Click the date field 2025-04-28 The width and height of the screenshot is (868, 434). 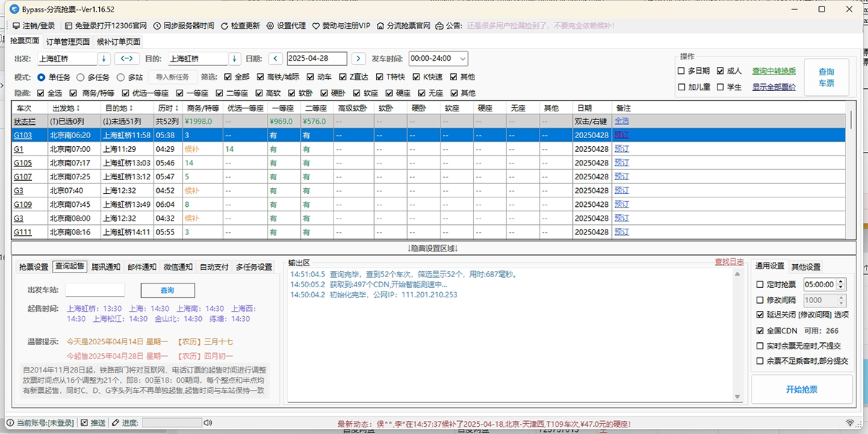(317, 59)
